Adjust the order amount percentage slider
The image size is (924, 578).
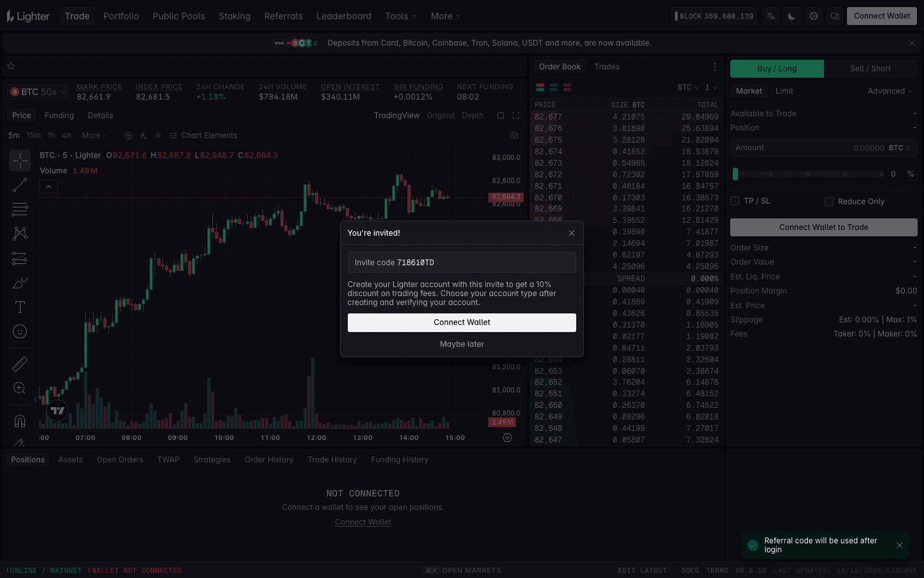coord(808,174)
